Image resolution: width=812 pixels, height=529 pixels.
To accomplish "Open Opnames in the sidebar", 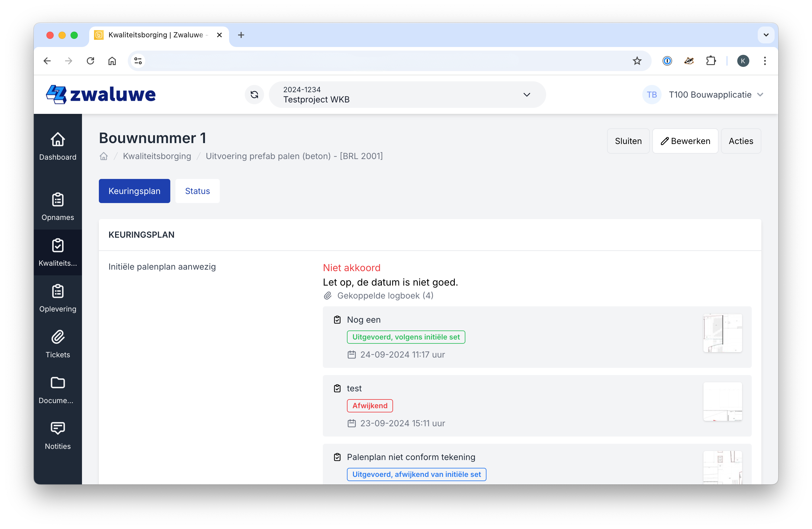I will click(58, 207).
